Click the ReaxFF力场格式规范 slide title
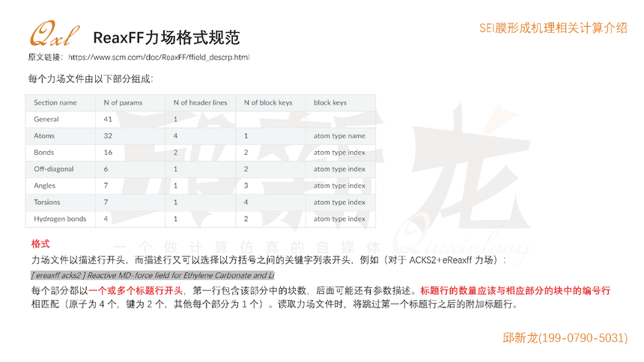 pyautogui.click(x=166, y=37)
